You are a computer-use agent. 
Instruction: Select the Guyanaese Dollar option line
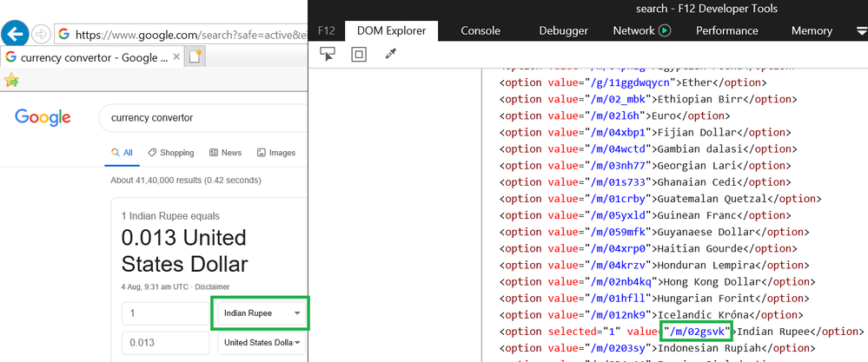tap(653, 232)
